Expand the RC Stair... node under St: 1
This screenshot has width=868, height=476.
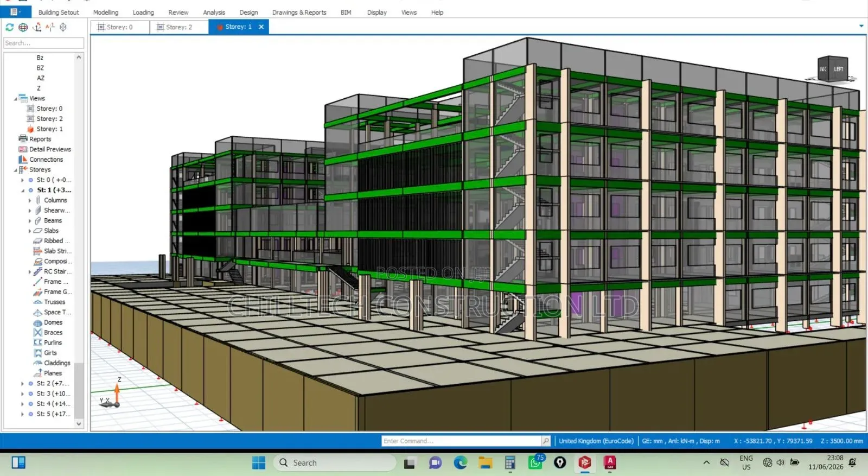click(x=30, y=272)
